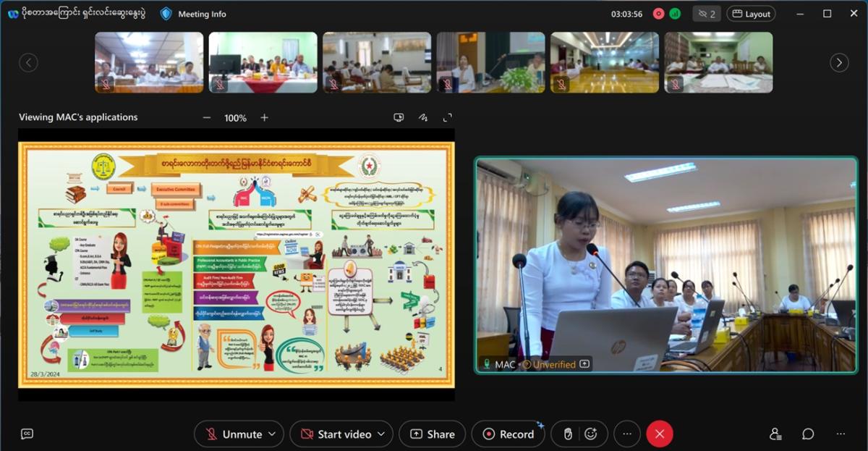
Task: Enter full screen for shared content
Action: click(x=447, y=117)
